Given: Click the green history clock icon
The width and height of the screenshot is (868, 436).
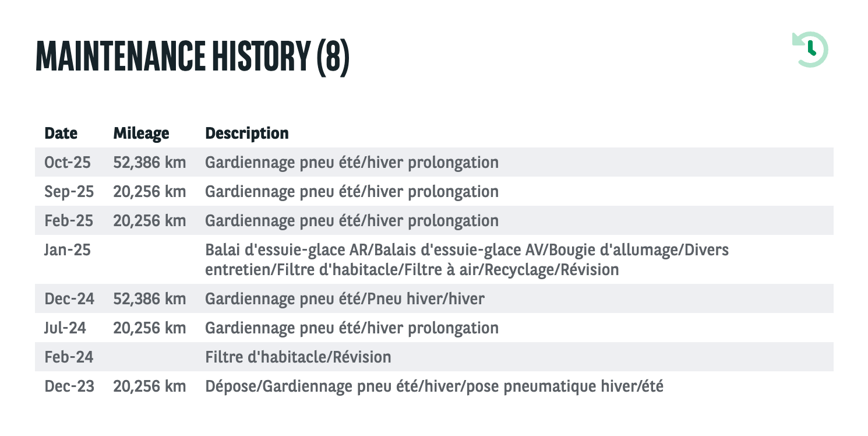Looking at the screenshot, I should (810, 50).
